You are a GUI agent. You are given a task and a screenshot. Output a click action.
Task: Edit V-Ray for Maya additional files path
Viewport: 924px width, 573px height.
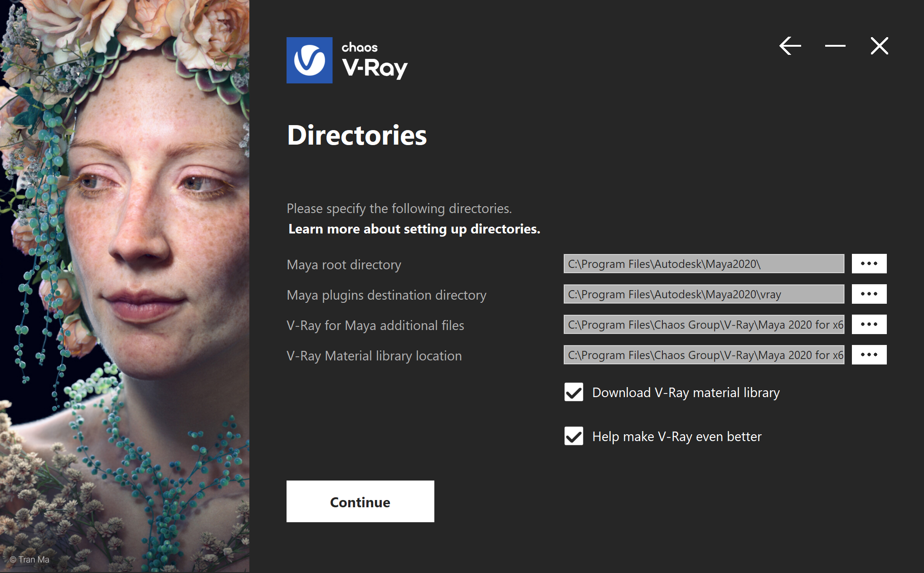[704, 325]
